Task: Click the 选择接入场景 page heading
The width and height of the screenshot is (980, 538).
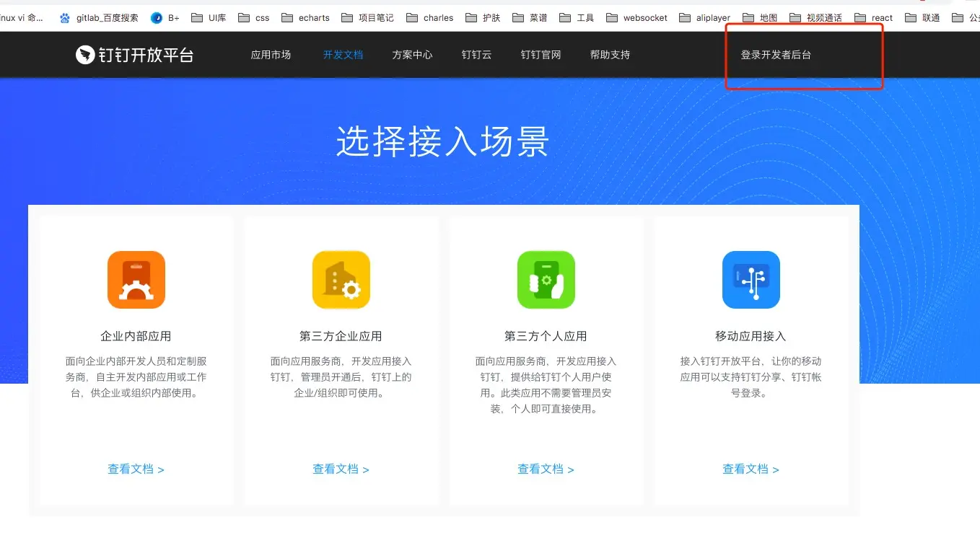Action: 443,141
